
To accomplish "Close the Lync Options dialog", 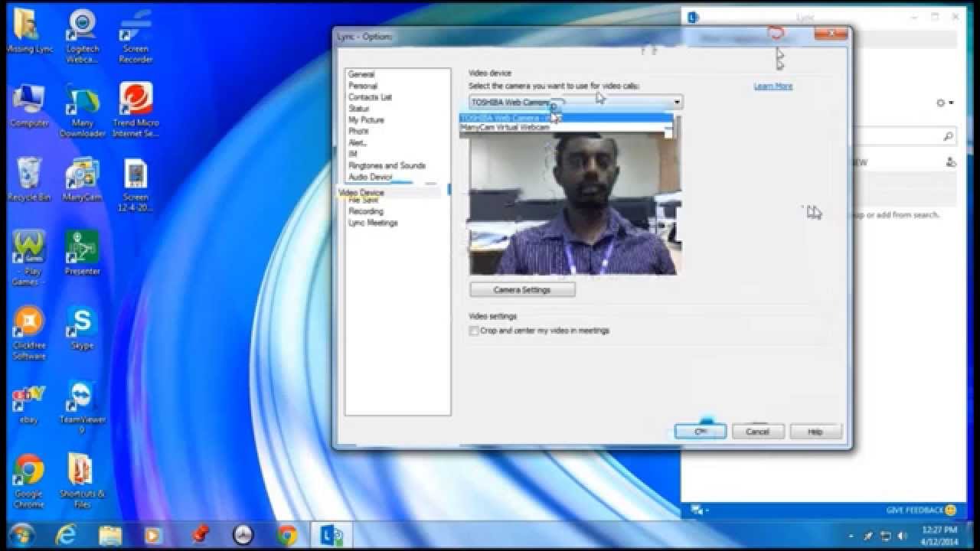I will (831, 34).
